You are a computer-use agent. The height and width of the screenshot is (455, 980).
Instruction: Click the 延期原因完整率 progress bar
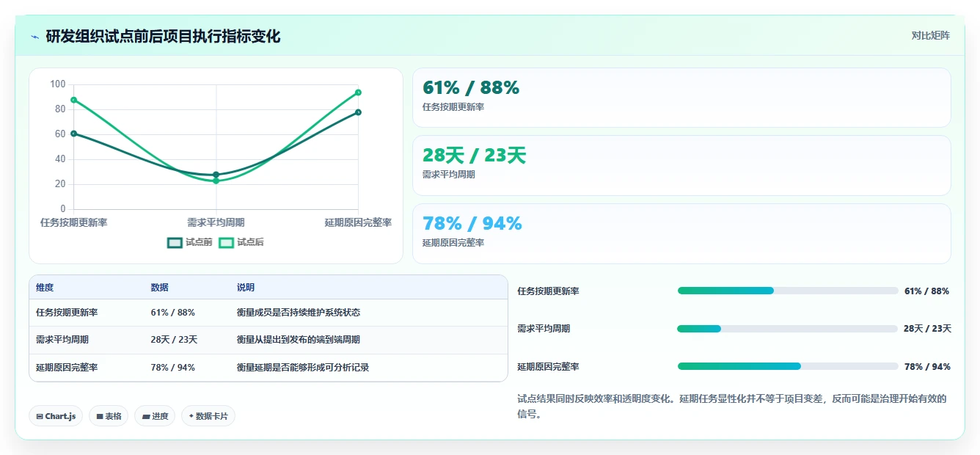pyautogui.click(x=788, y=366)
